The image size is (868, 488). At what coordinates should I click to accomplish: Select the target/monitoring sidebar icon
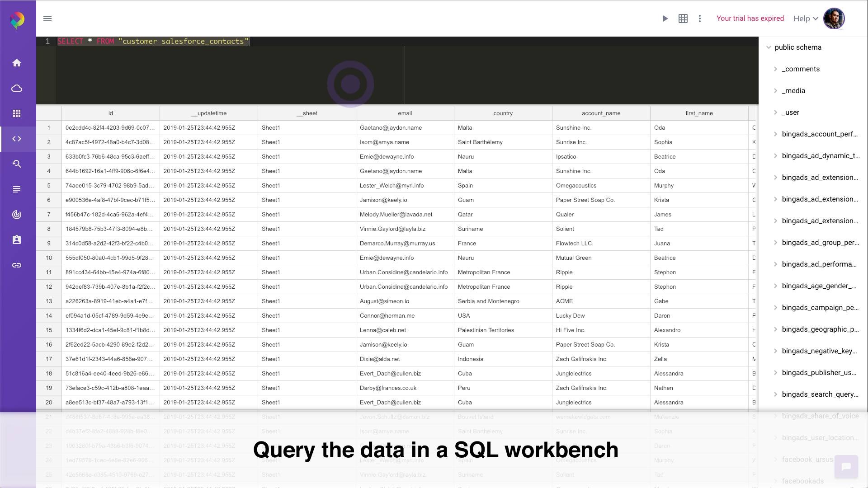(17, 214)
